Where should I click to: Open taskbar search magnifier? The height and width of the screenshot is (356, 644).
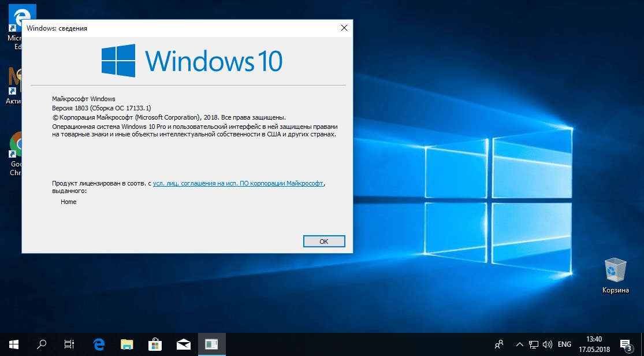42,344
